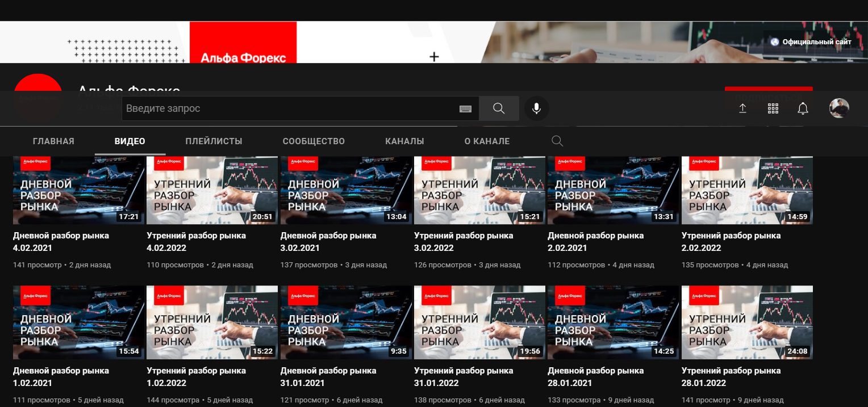This screenshot has width=868, height=407.
Task: Click title Утренний разбор рынка 3.02.2022
Action: (464, 242)
